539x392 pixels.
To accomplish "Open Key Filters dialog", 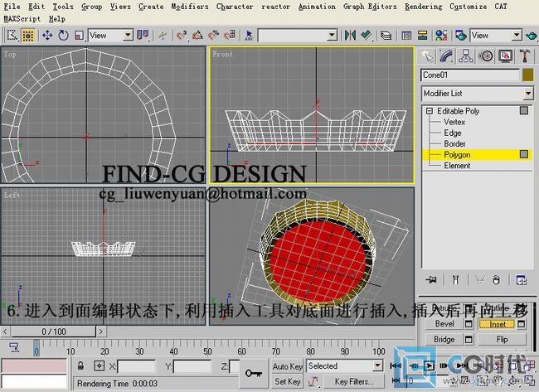I will click(354, 382).
